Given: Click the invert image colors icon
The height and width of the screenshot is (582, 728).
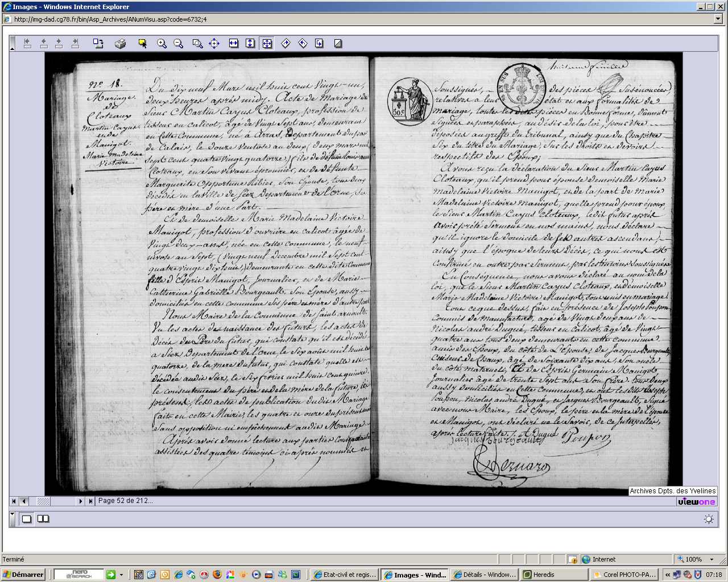Looking at the screenshot, I should pyautogui.click(x=338, y=43).
